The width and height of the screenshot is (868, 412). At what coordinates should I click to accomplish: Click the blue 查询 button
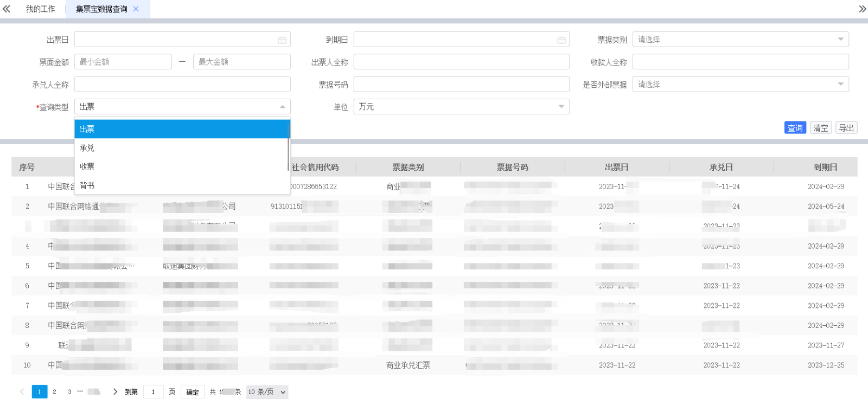(795, 128)
